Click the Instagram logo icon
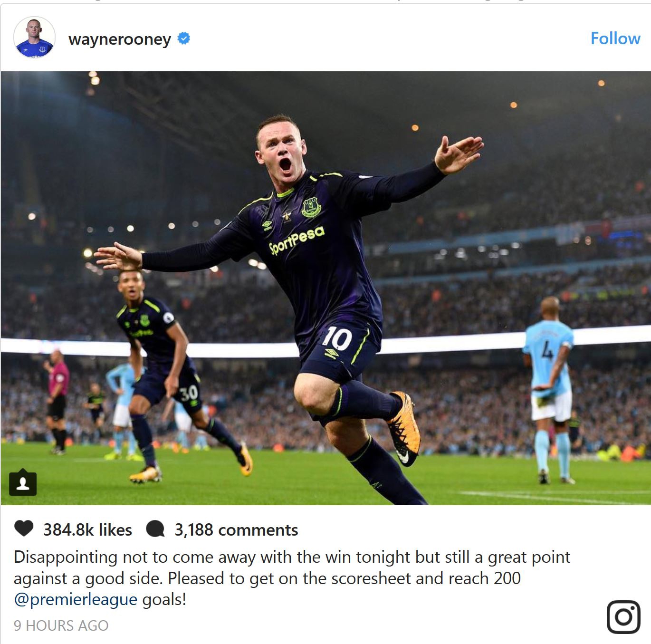The image size is (651, 644). click(x=623, y=617)
